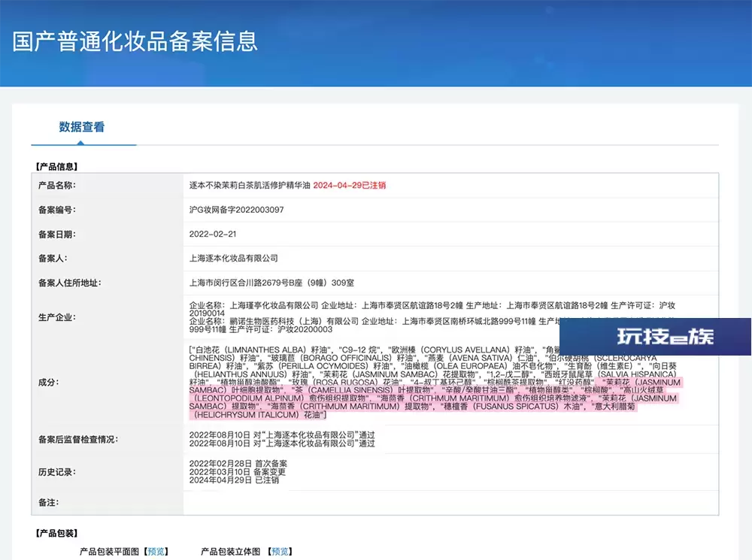Click the 【产品包装】 section heading

[56, 533]
